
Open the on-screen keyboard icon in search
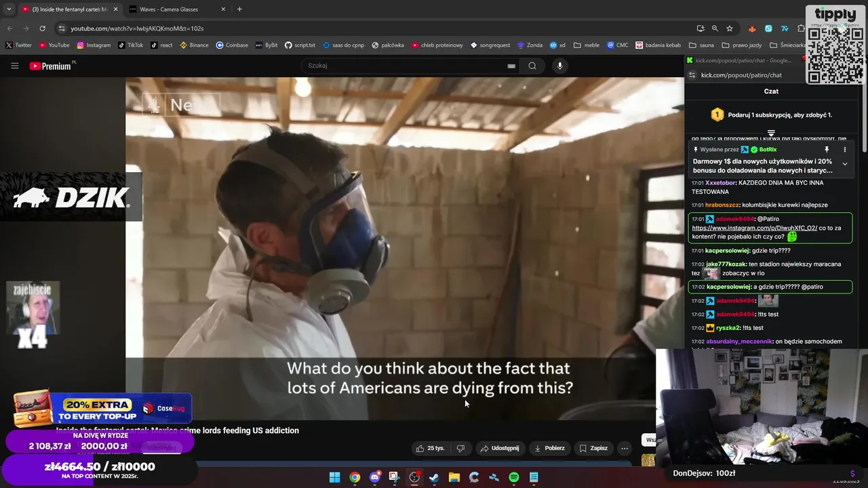511,66
